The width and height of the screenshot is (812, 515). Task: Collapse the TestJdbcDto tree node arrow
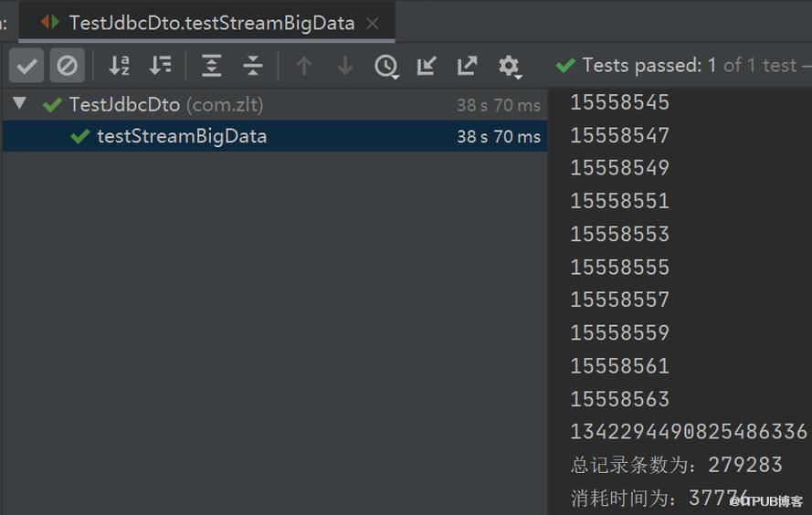pos(20,103)
